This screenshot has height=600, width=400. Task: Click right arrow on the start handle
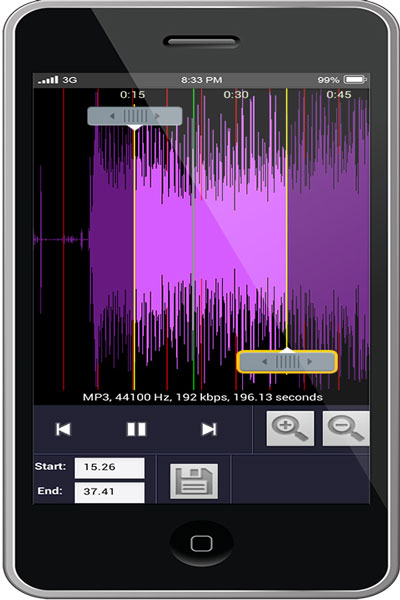coord(157,116)
